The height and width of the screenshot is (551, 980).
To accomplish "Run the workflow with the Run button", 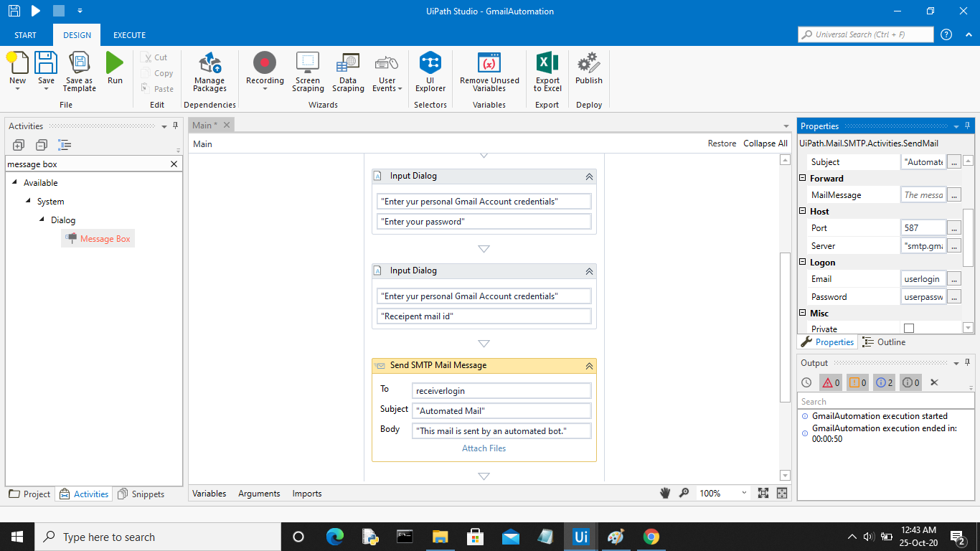I will tap(115, 65).
